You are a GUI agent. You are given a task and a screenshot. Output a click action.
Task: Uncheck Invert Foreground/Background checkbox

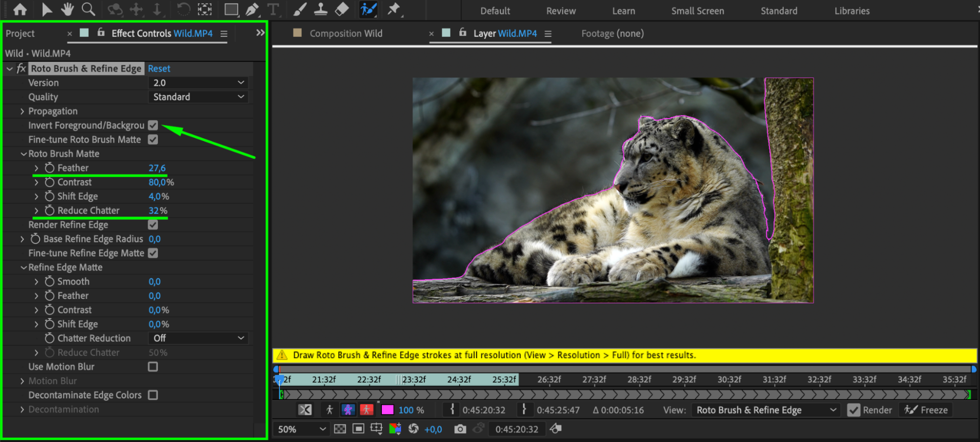click(x=153, y=125)
